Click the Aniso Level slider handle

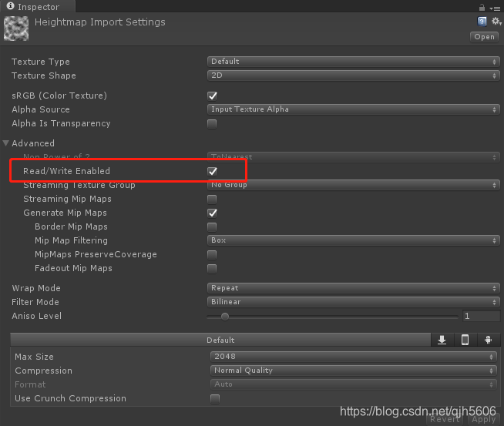225,317
